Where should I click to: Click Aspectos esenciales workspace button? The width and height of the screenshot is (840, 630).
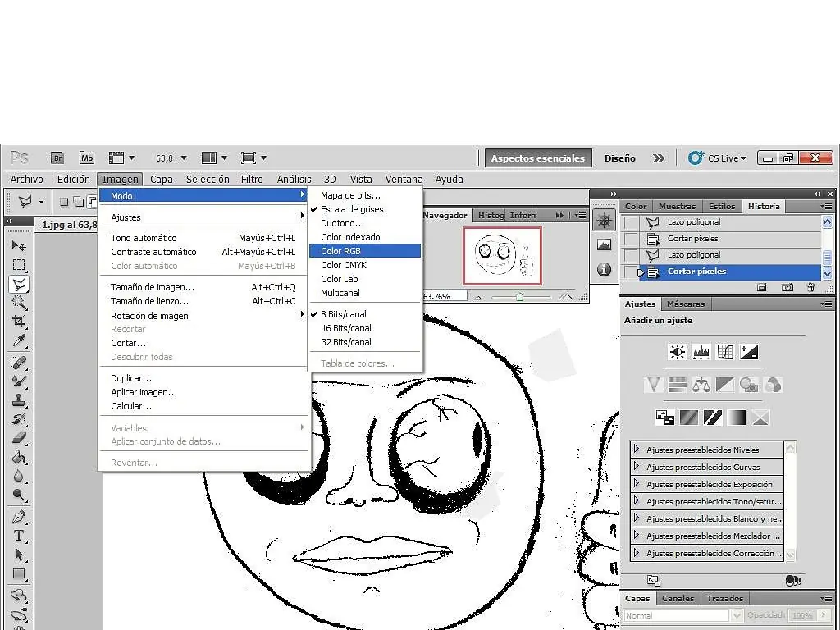[x=538, y=158]
